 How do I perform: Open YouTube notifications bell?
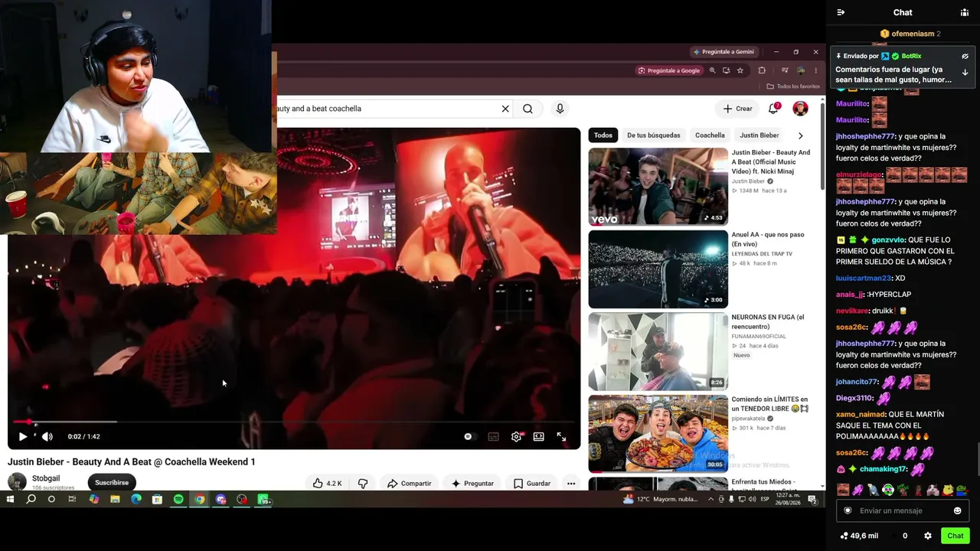pos(774,109)
